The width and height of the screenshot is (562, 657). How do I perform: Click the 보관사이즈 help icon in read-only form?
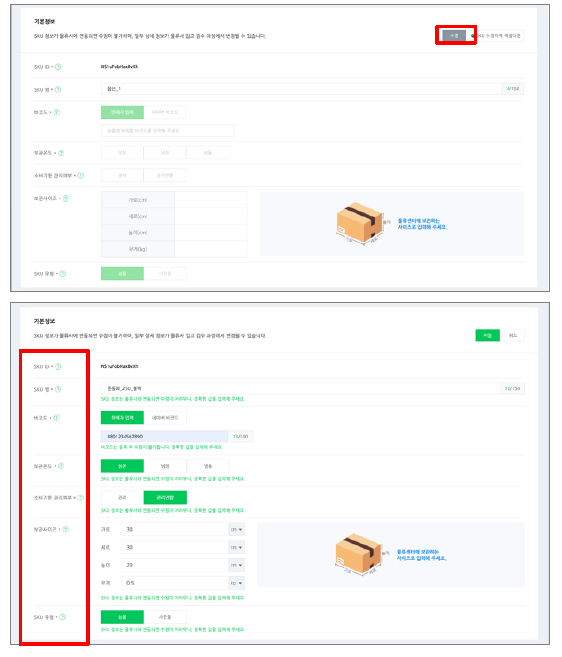66,198
